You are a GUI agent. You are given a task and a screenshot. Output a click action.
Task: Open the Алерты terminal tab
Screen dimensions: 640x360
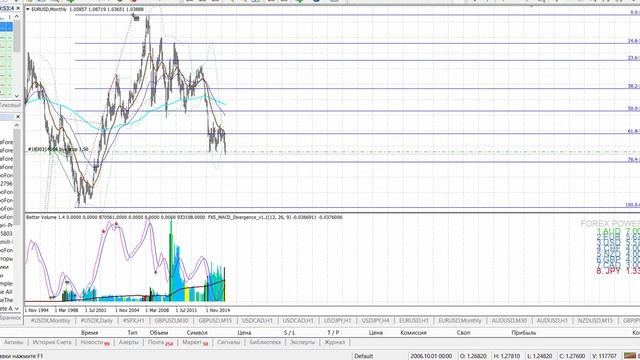click(x=129, y=342)
